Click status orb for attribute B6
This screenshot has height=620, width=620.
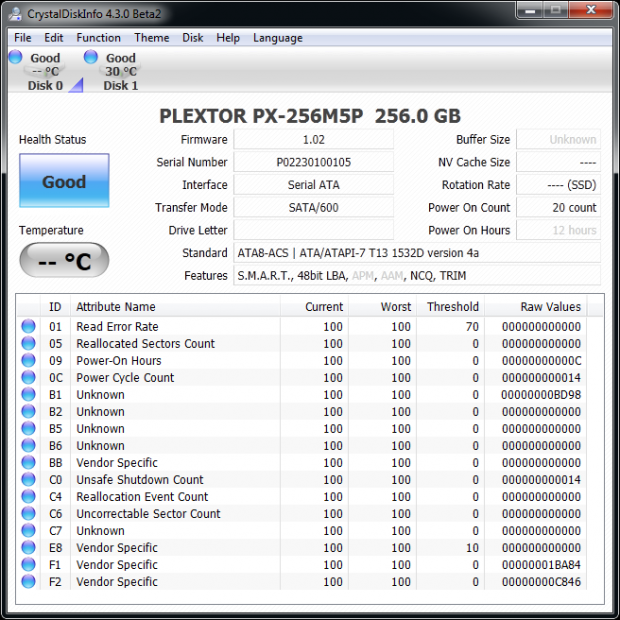tap(28, 445)
